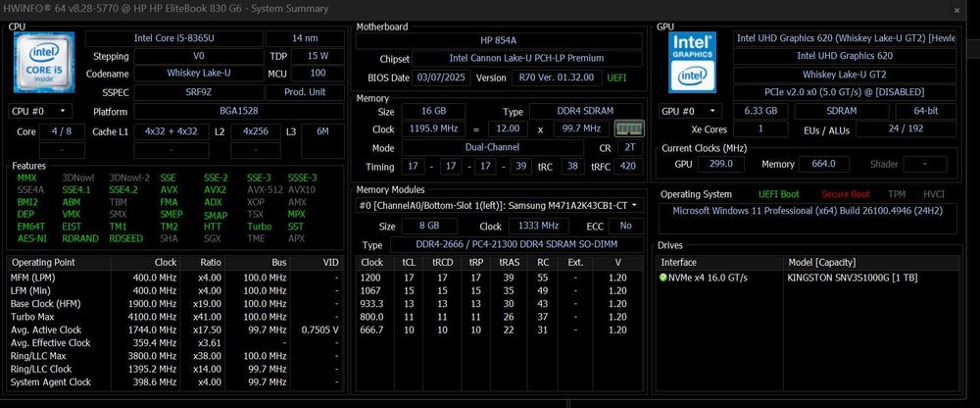The image size is (980, 408).
Task: Click the SRF9Z SSPEC value
Action: [198, 92]
